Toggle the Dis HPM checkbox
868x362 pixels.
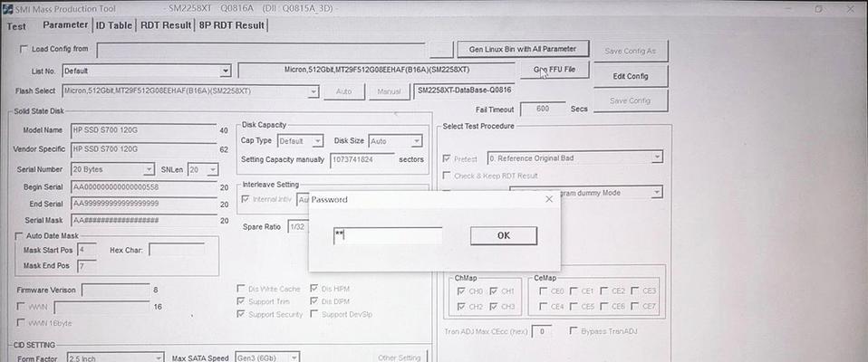point(313,289)
